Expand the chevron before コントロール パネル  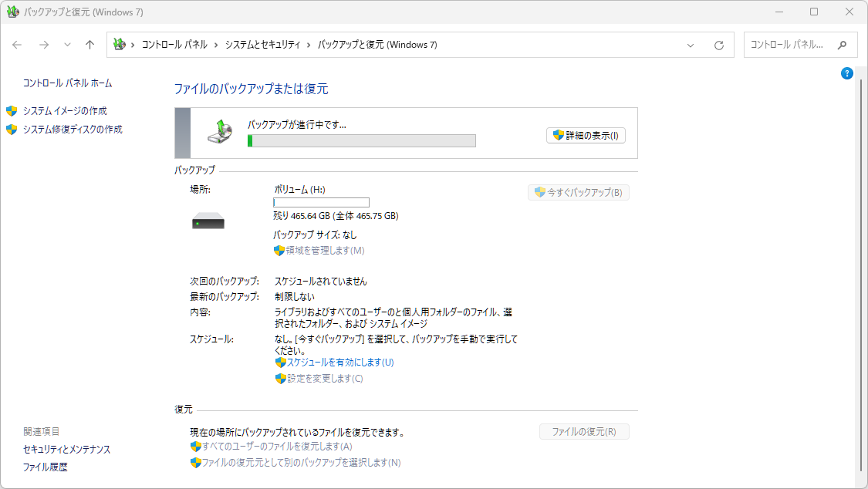133,45
